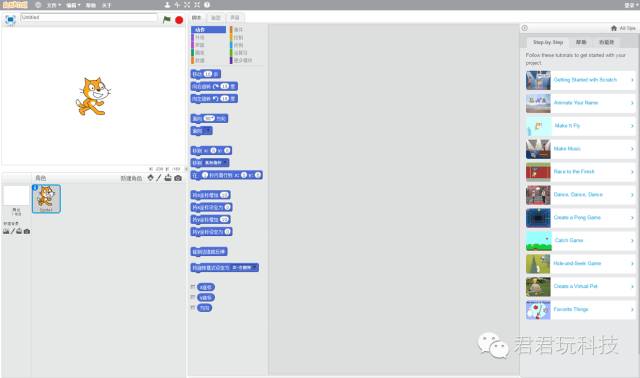Enable the y座标 reporter checkbox
This screenshot has width=640, height=378.
pos(193,297)
